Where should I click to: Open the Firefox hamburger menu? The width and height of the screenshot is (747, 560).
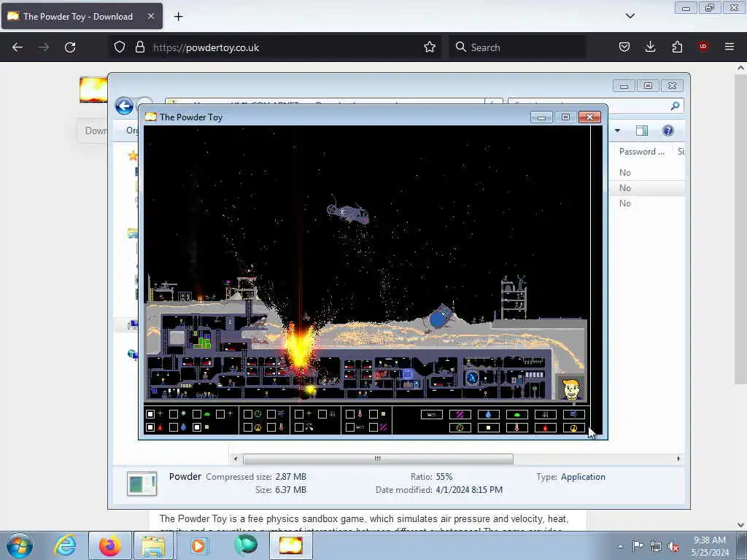click(x=729, y=47)
